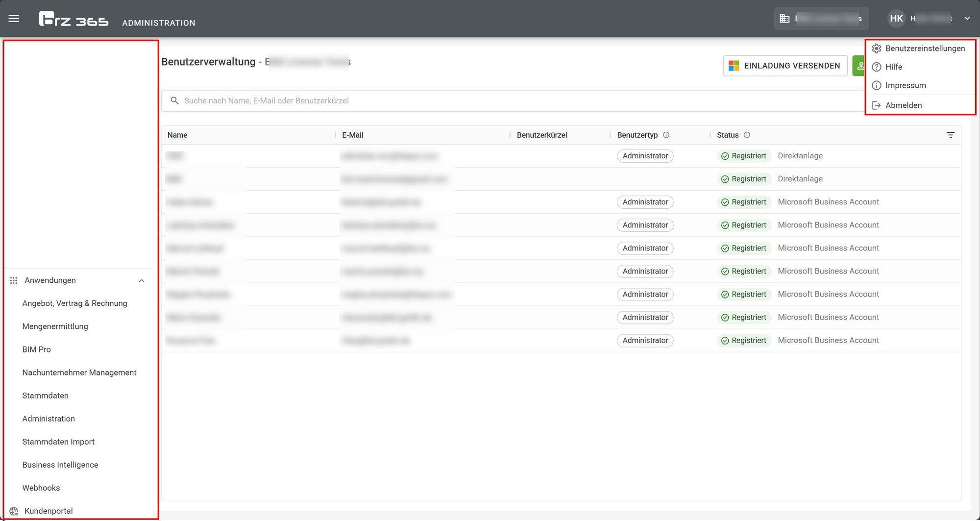
Task: Expand the user account dropdown chevron
Action: click(967, 19)
